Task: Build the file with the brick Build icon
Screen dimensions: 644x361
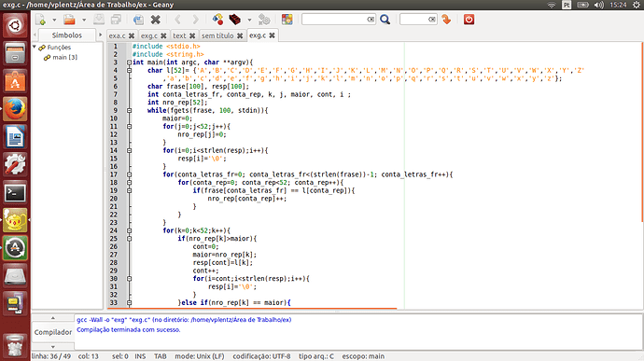Action: pyautogui.click(x=235, y=20)
